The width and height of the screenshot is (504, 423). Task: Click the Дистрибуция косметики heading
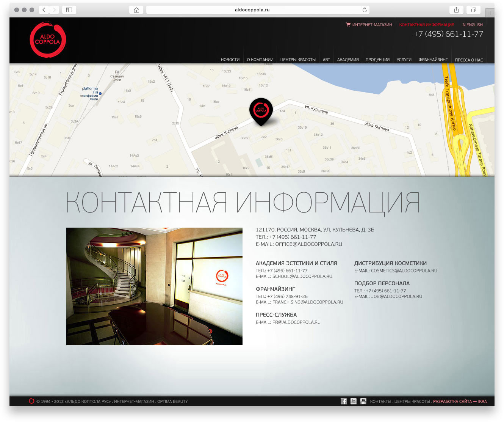pyautogui.click(x=390, y=263)
